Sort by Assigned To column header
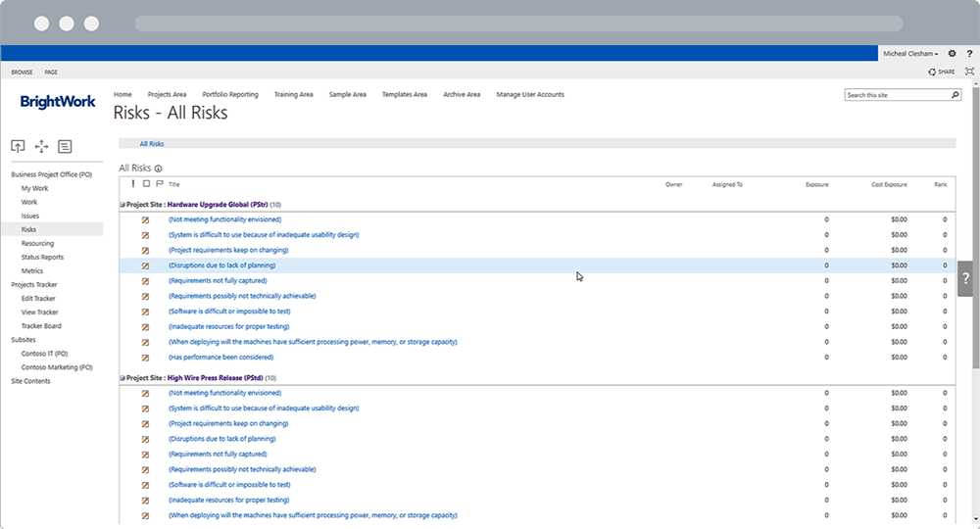Image resolution: width=980 pixels, height=529 pixels. pos(727,185)
